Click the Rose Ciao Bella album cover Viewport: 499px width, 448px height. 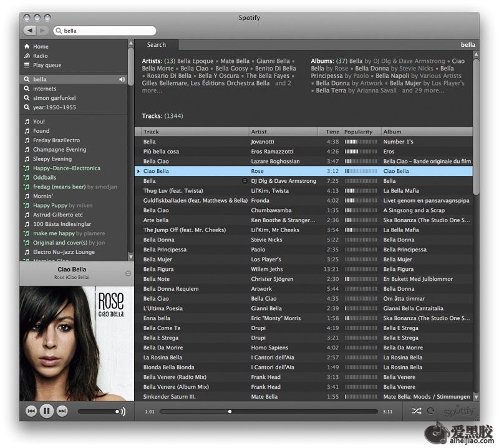coord(77,343)
